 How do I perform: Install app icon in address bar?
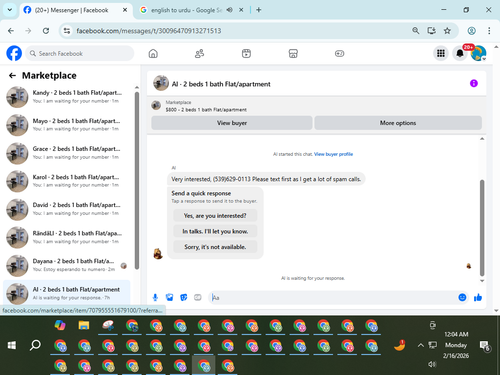click(x=432, y=31)
